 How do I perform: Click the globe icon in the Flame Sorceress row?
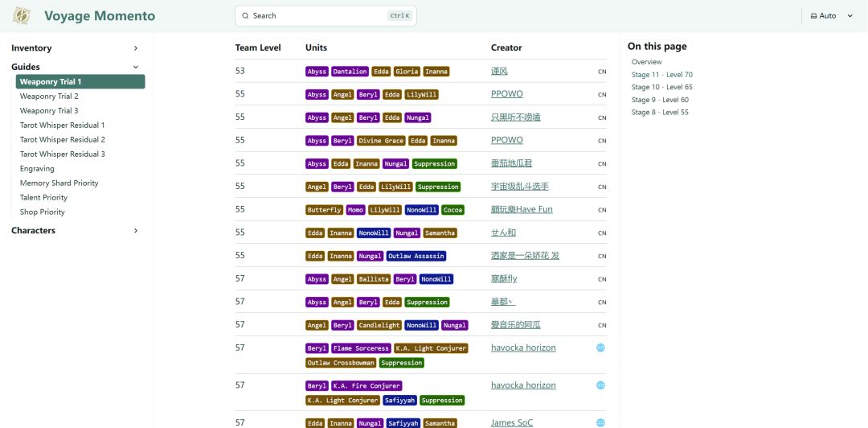tap(600, 348)
